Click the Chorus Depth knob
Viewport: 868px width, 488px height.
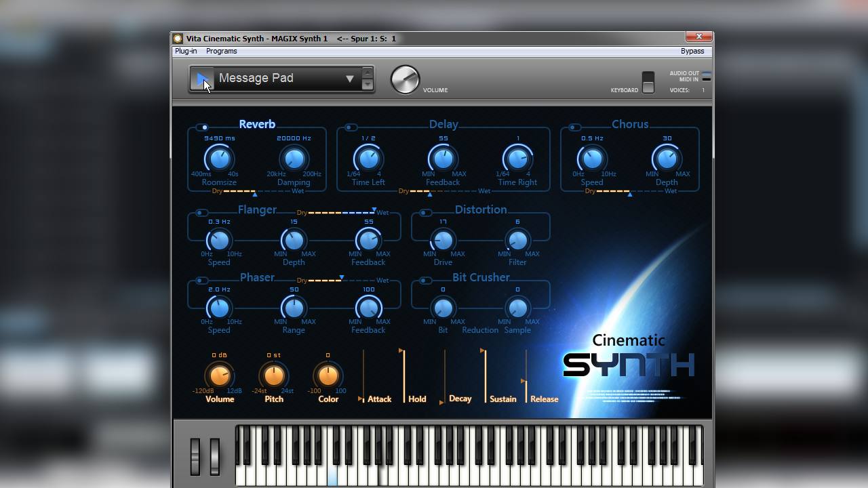[667, 159]
